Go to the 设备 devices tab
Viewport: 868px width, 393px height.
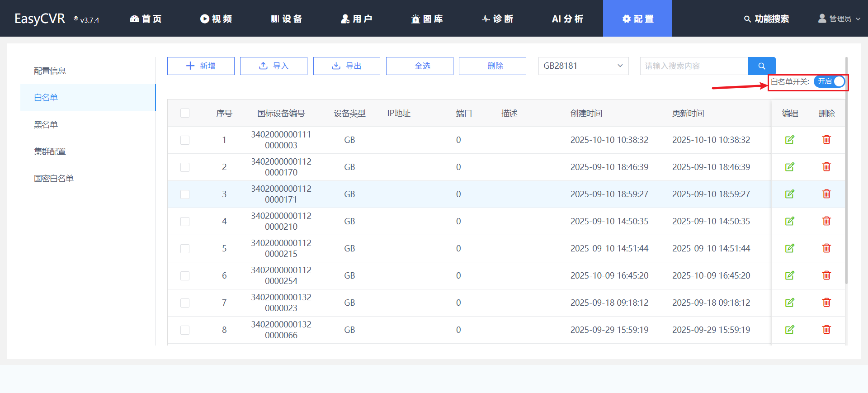[287, 19]
